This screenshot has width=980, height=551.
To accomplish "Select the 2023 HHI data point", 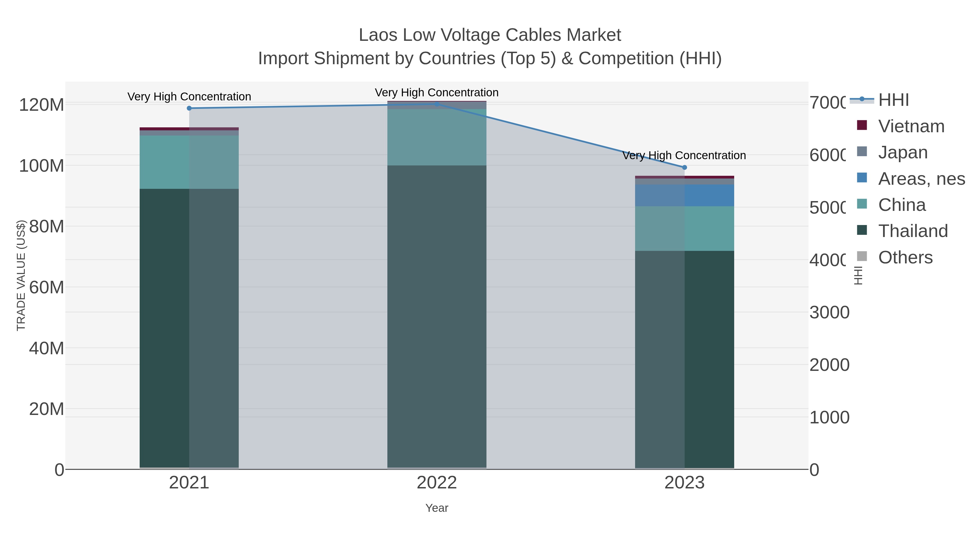I will point(684,167).
